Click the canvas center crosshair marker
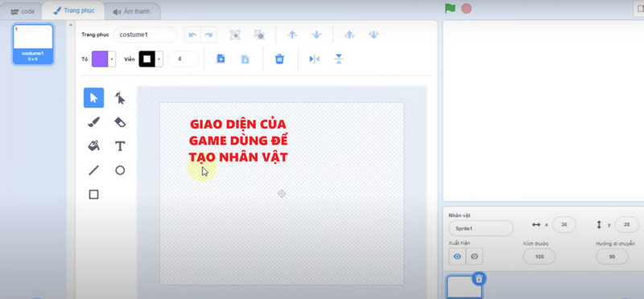The height and width of the screenshot is (299, 644). coord(282,194)
